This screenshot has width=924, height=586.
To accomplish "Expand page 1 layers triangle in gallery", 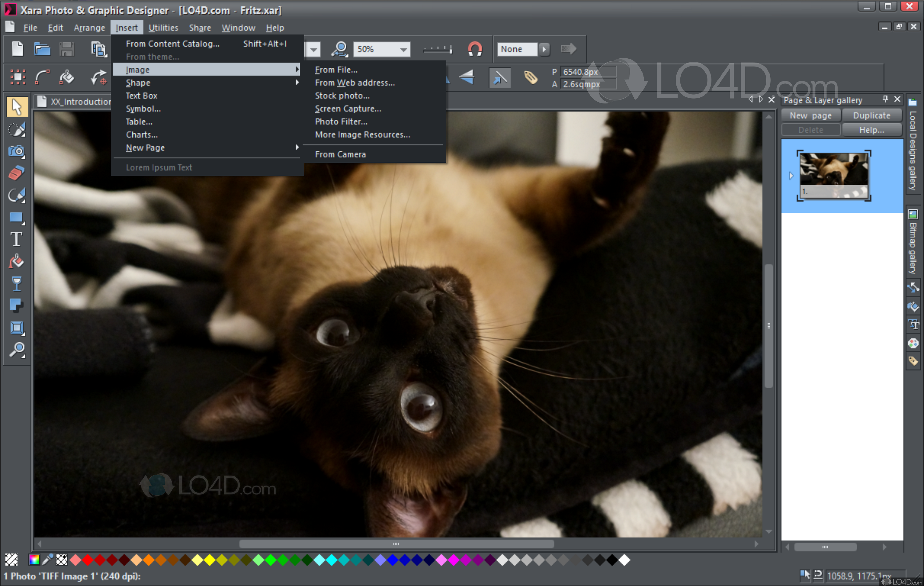I will click(x=791, y=176).
